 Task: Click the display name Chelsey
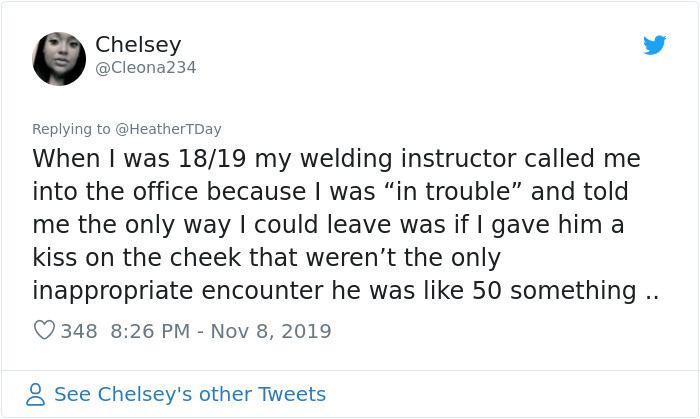click(137, 45)
